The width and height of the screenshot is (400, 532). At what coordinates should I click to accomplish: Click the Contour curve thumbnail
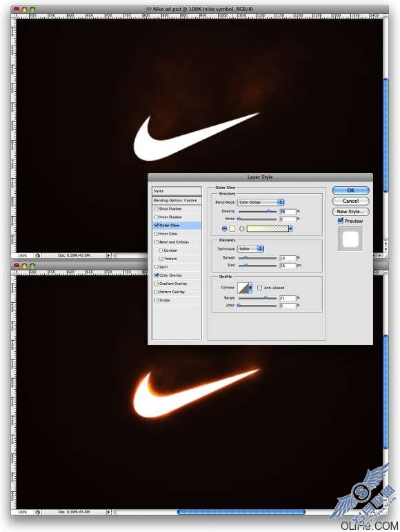243,288
